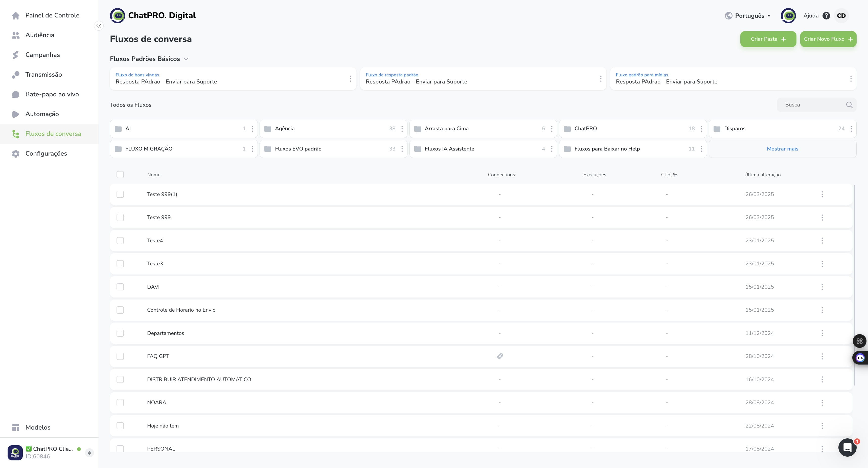The width and height of the screenshot is (868, 468).
Task: Open the Ajuda help question-mark icon
Action: [x=826, y=15]
